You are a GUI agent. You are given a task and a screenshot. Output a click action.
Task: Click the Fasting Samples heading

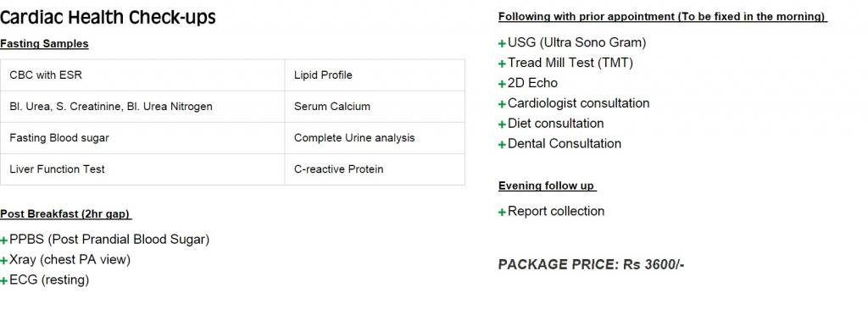pyautogui.click(x=44, y=44)
